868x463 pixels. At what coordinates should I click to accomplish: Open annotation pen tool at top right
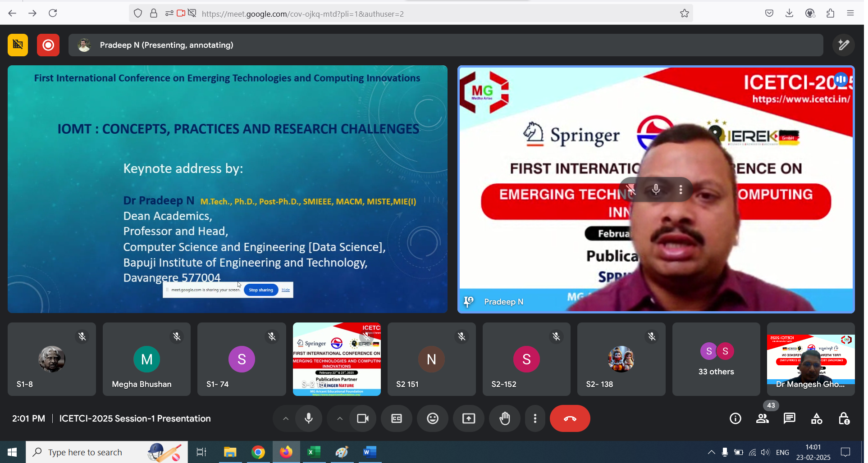click(x=843, y=45)
